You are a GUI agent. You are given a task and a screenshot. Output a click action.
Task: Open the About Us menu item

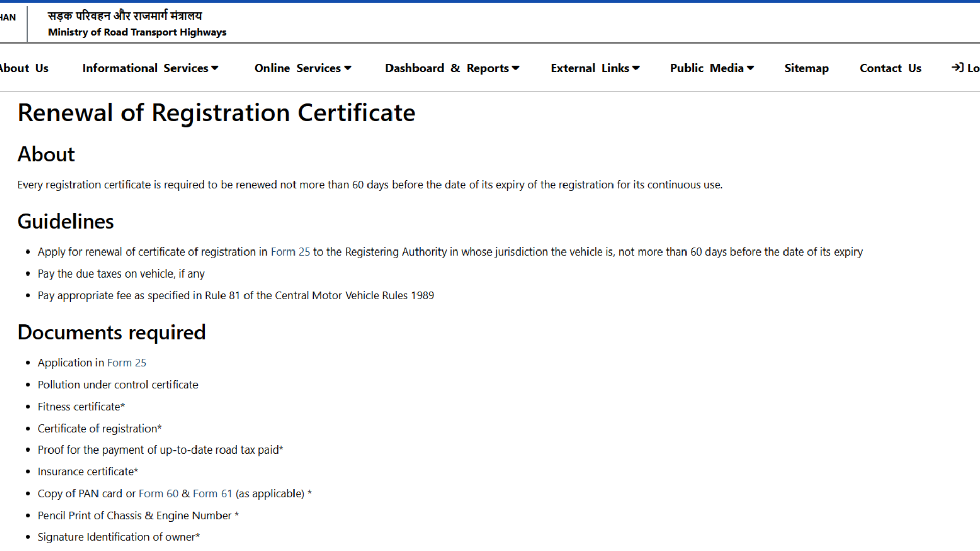point(24,68)
